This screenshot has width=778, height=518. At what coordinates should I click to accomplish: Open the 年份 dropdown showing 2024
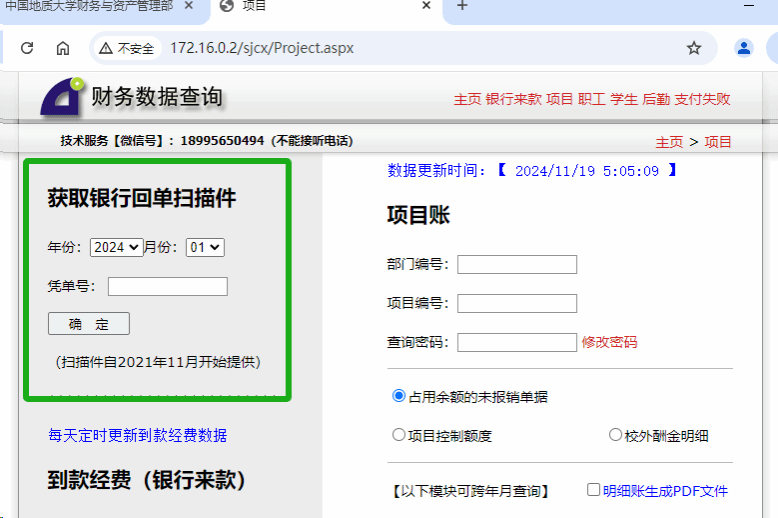(x=116, y=247)
